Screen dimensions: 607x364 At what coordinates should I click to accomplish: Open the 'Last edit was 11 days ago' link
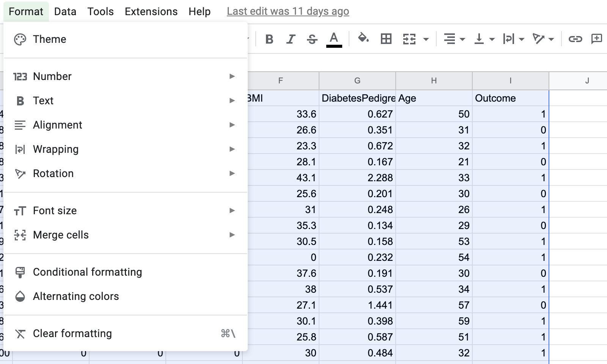click(288, 11)
